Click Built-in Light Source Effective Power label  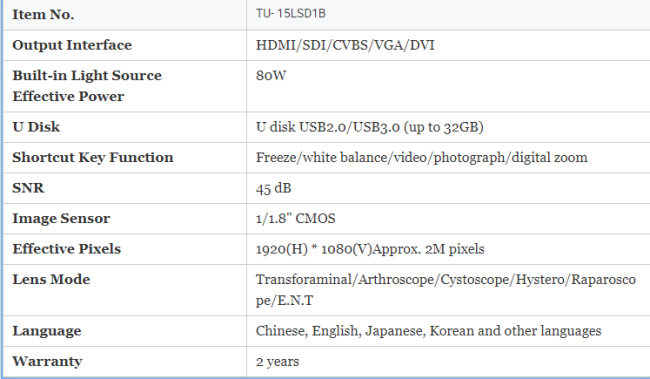click(x=87, y=86)
